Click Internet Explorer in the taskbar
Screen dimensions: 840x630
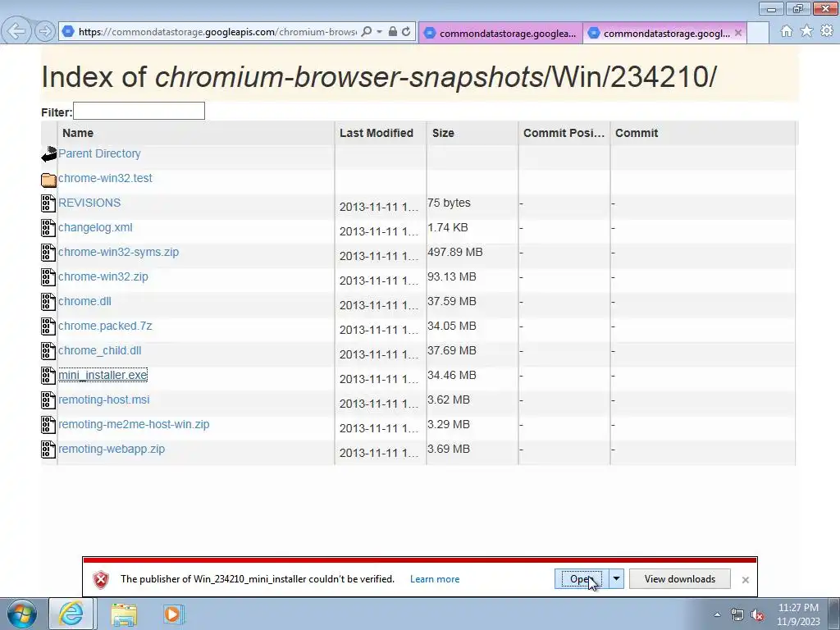71,614
